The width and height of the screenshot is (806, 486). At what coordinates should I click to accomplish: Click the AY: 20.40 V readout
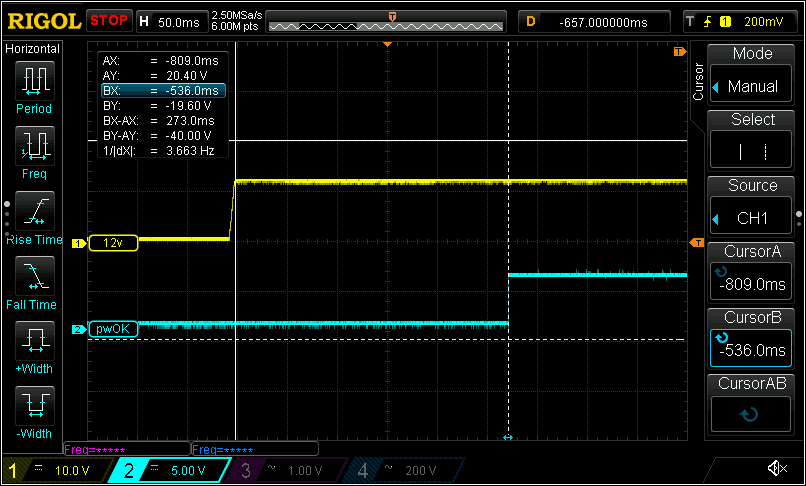coord(155,76)
